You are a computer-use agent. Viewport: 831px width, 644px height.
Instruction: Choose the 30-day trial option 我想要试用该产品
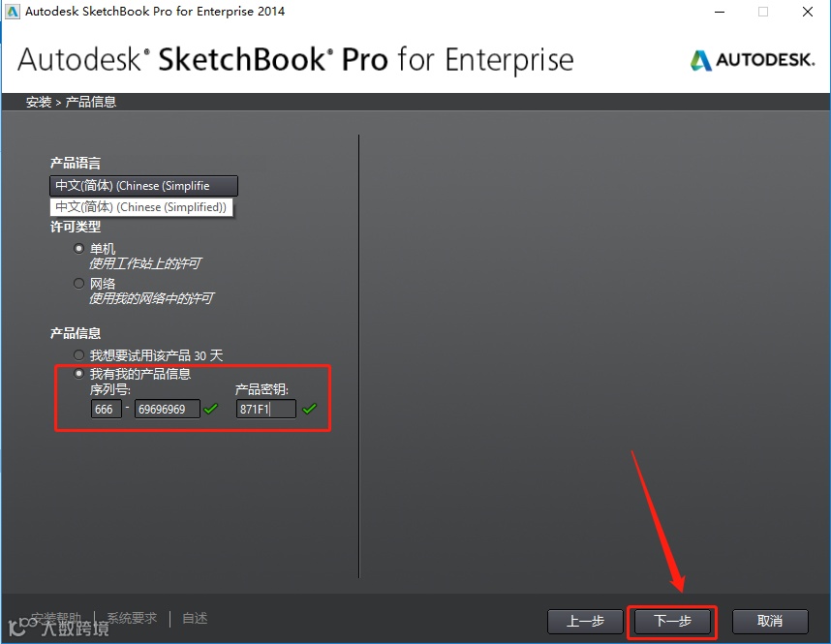(x=79, y=355)
